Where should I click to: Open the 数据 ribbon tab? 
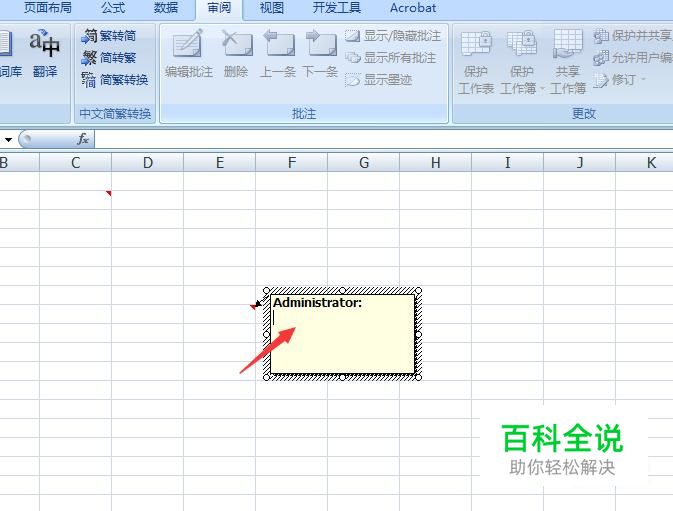(x=166, y=8)
